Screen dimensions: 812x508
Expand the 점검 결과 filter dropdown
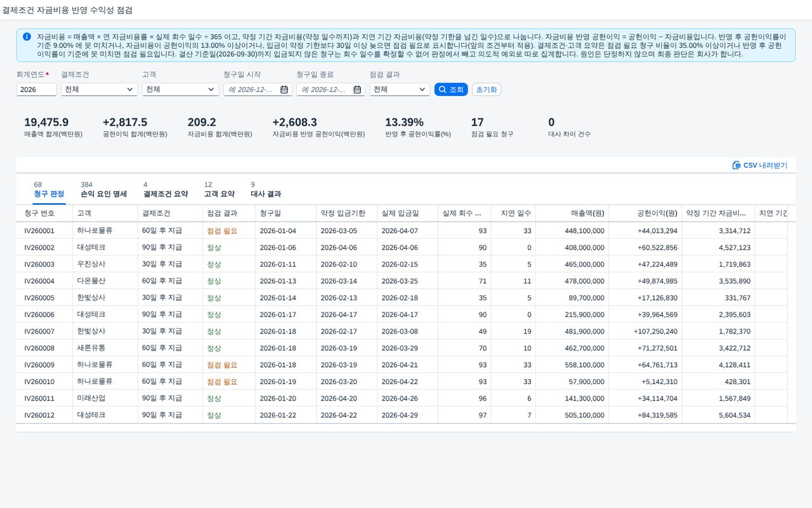pyautogui.click(x=423, y=90)
